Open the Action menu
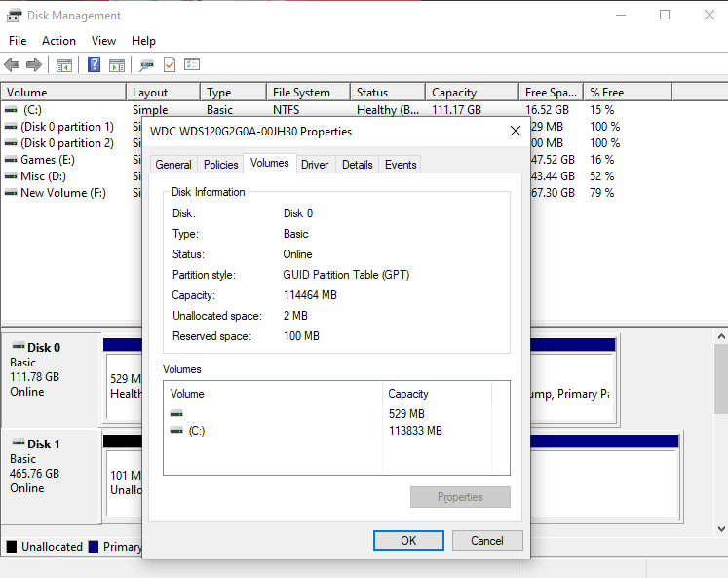Viewport: 728px width, 578px height. tap(58, 41)
